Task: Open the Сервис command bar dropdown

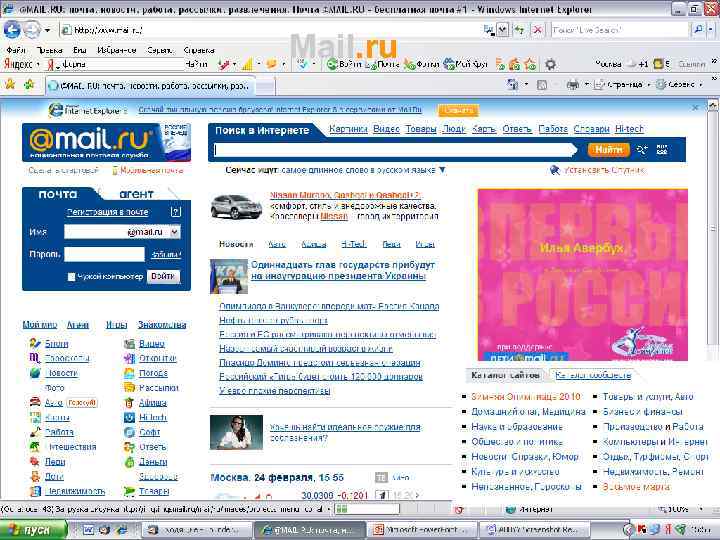Action: pyautogui.click(x=701, y=84)
